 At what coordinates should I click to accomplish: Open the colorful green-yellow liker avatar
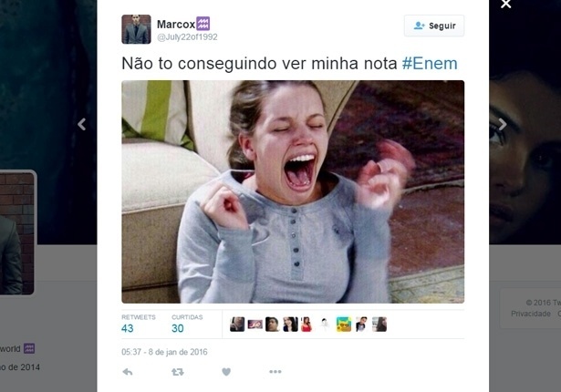pyautogui.click(x=344, y=325)
